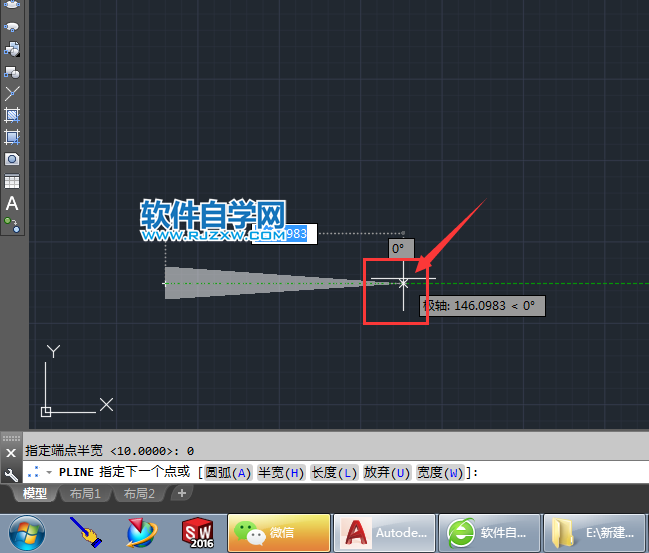Screen dimensions: 649x553
Task: Expand recent commands dropdown arrow
Action: [49, 472]
